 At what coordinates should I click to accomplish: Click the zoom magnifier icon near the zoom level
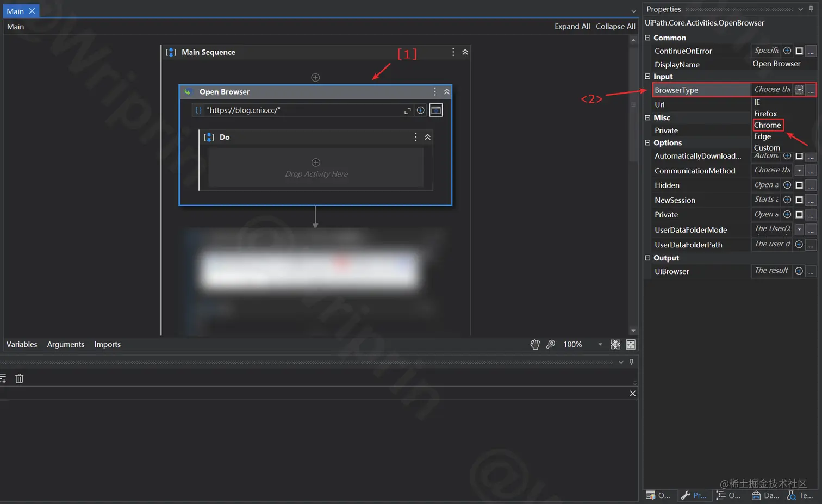tap(550, 344)
